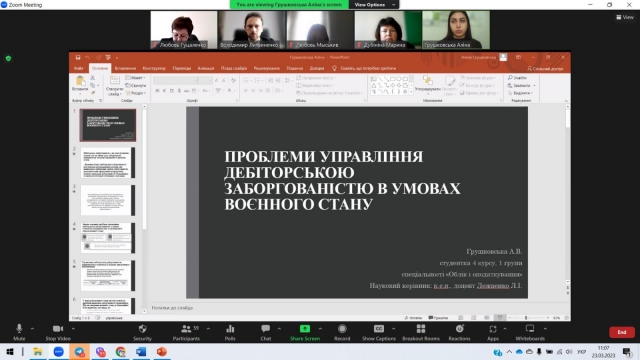Open the View Options dropdown
Screen dimensions: 640x360
click(374, 5)
